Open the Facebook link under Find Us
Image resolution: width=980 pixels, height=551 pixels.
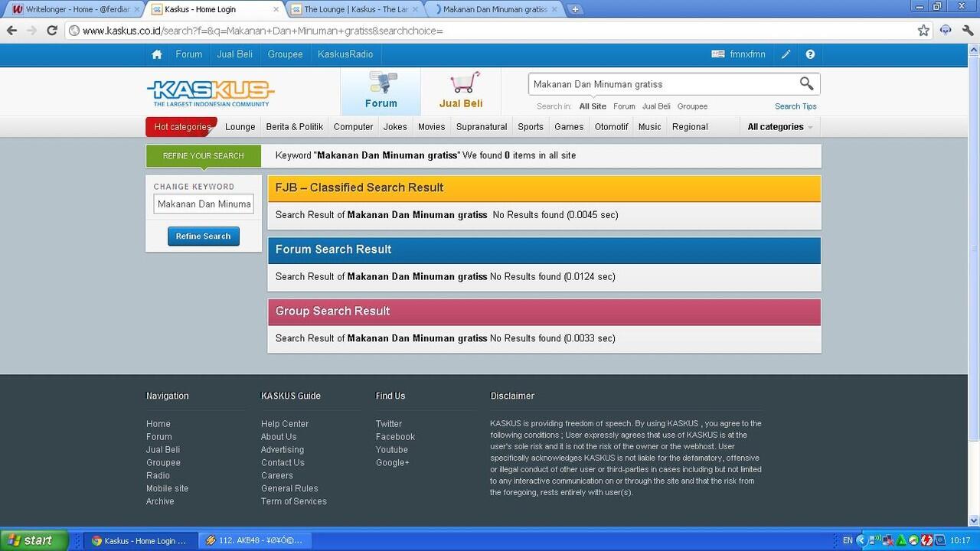(x=395, y=437)
